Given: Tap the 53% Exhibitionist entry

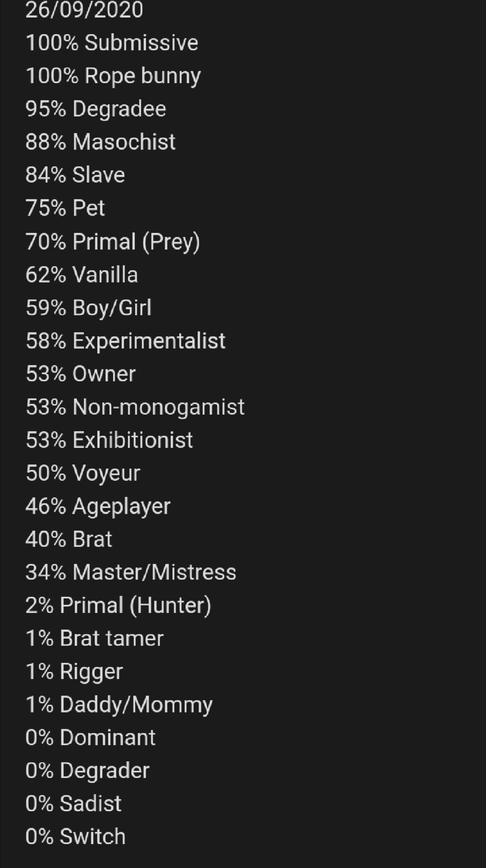Looking at the screenshot, I should click(109, 440).
